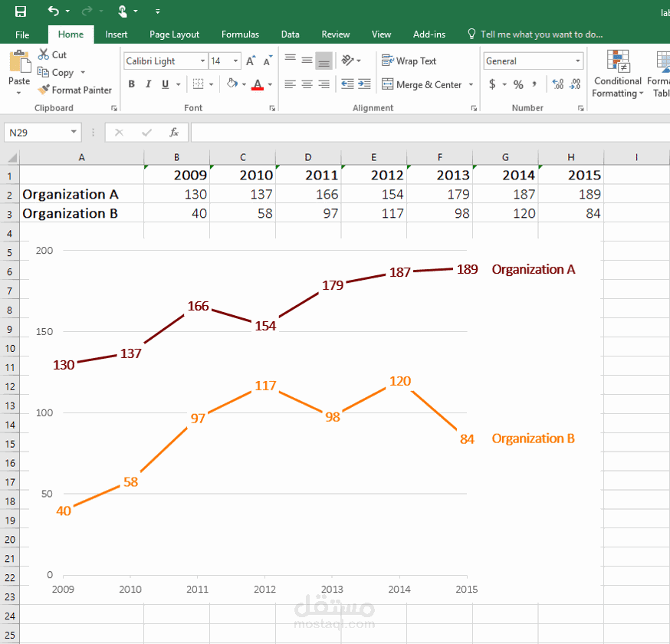
Task: Open the Number dialog launcher
Action: [x=581, y=109]
